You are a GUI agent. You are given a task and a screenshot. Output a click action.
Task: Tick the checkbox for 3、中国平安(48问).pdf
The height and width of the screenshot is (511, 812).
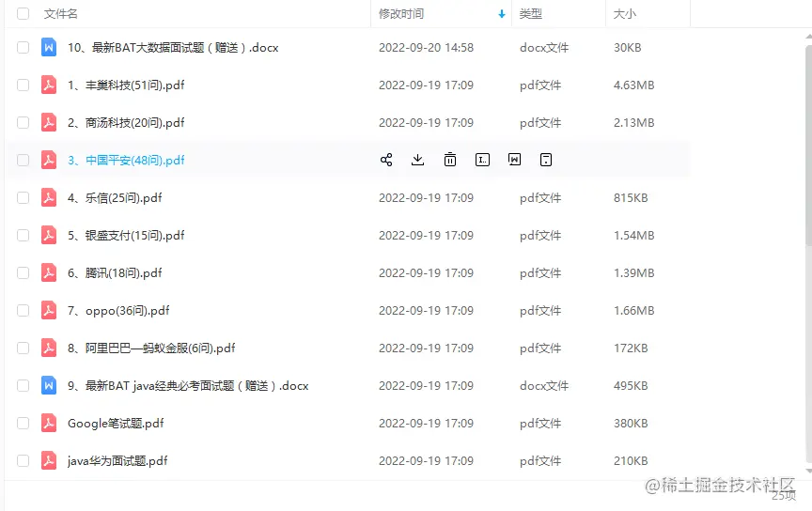click(x=23, y=160)
